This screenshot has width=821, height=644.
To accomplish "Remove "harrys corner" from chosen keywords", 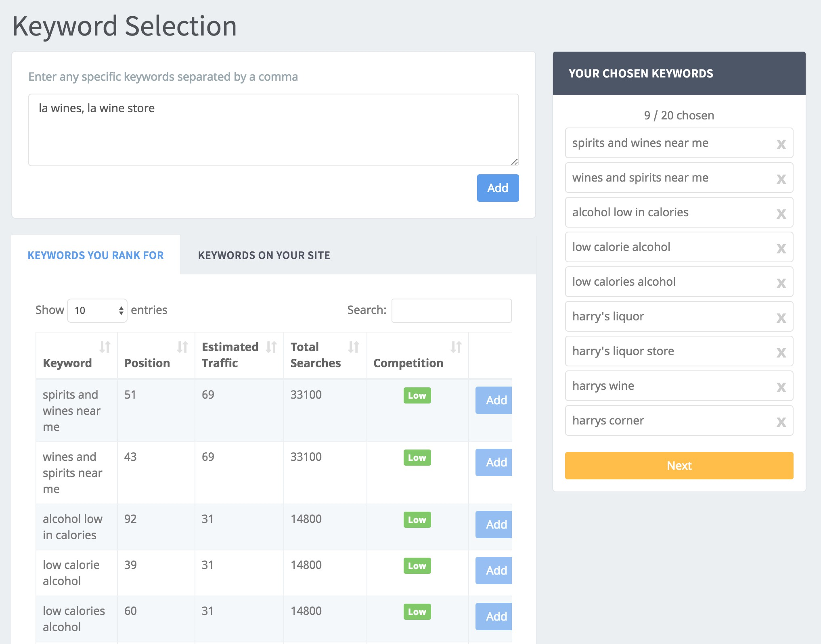I will (781, 421).
